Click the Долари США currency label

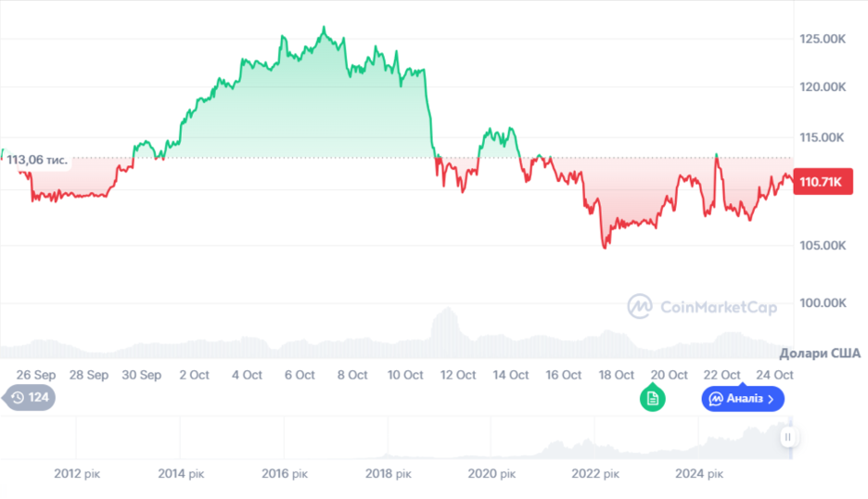click(820, 353)
